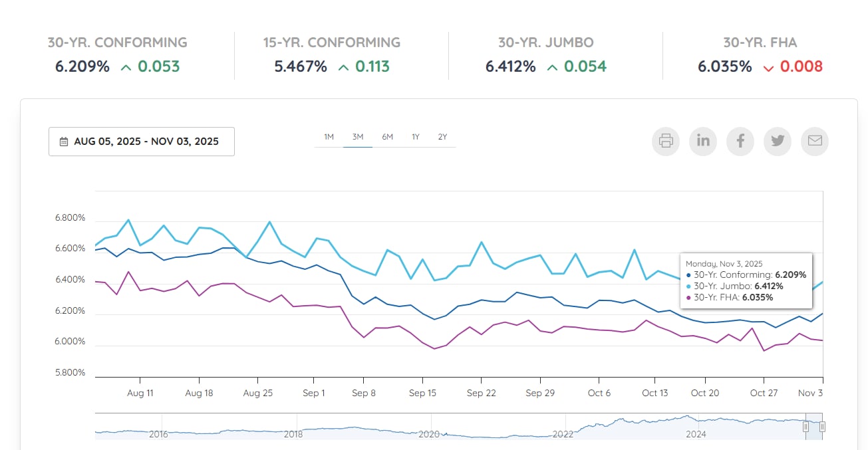
Task: Open the Aug 05 - Nov 03 date range picker
Action: click(x=142, y=142)
